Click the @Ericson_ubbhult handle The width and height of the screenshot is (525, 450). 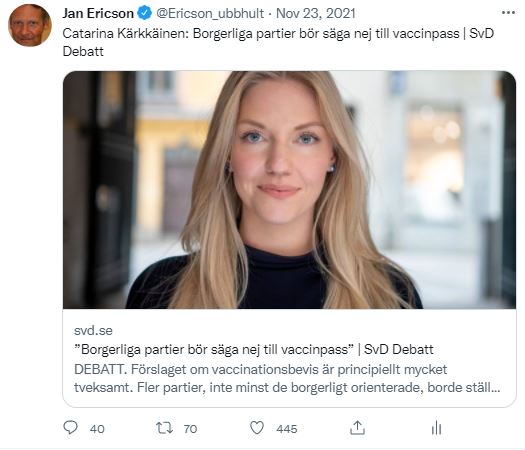210,13
